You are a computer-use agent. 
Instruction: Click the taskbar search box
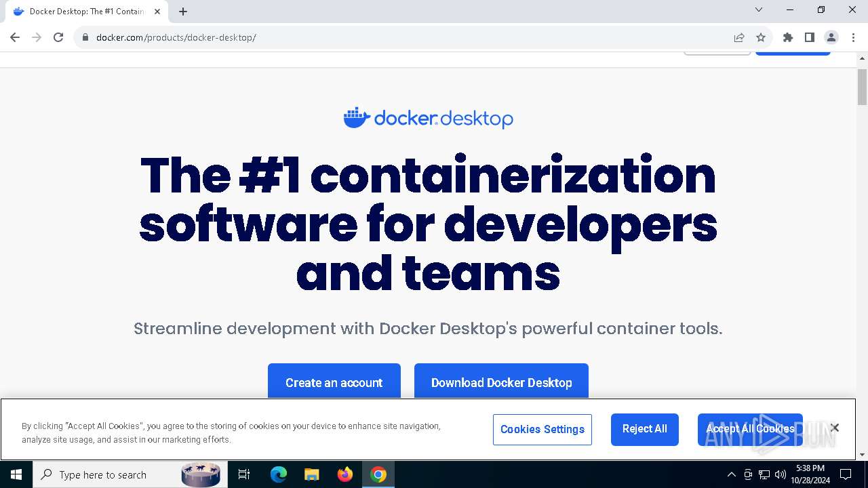[130, 474]
